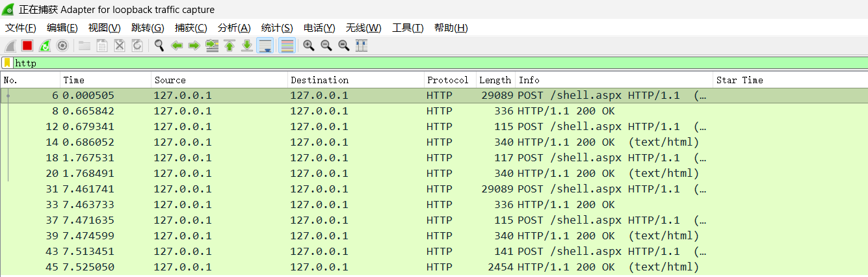Toggle packet list colorization
The height and width of the screenshot is (277, 868).
pyautogui.click(x=287, y=46)
